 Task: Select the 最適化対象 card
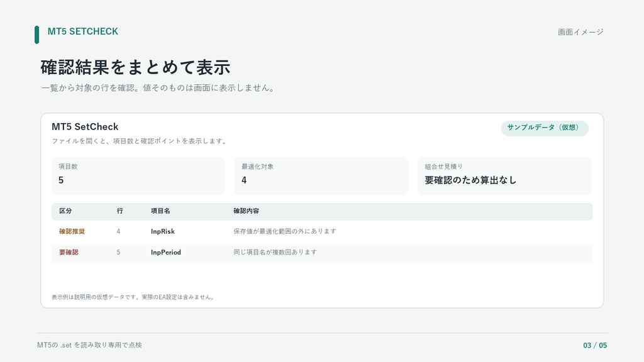click(x=321, y=176)
